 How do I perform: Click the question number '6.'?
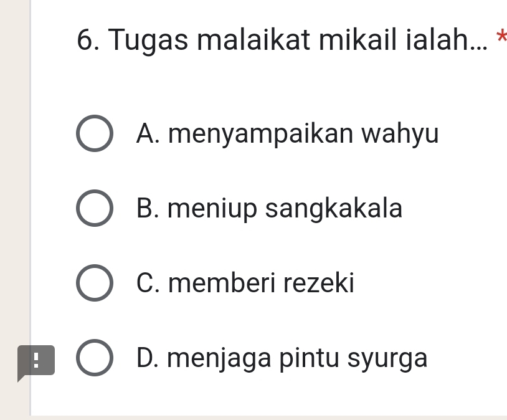coord(91,41)
